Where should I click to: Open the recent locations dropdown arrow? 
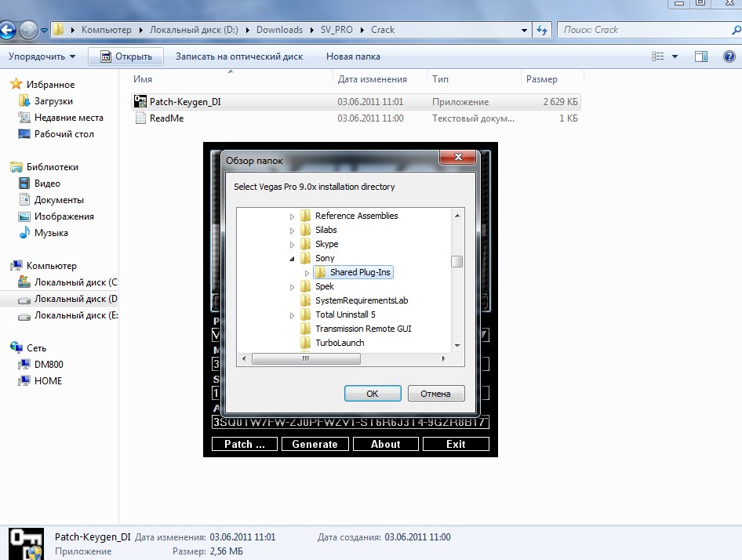[x=44, y=31]
